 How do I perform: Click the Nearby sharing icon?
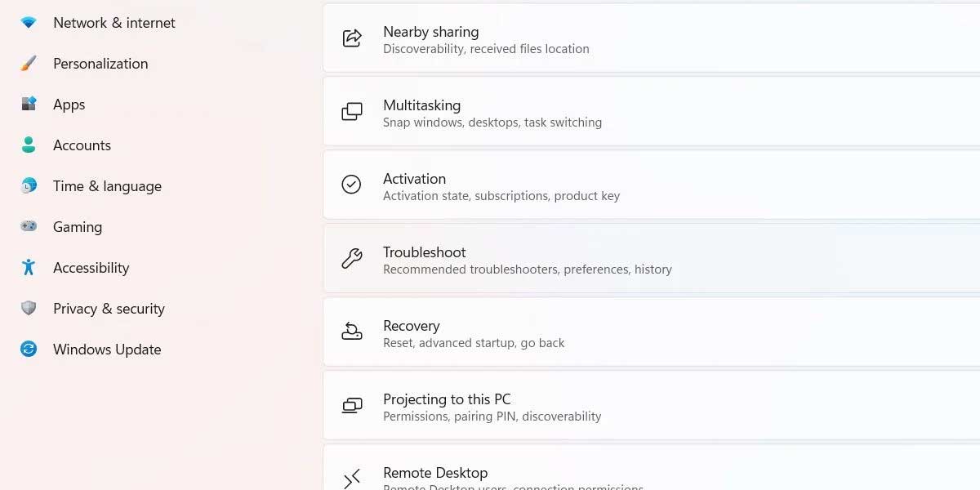351,38
